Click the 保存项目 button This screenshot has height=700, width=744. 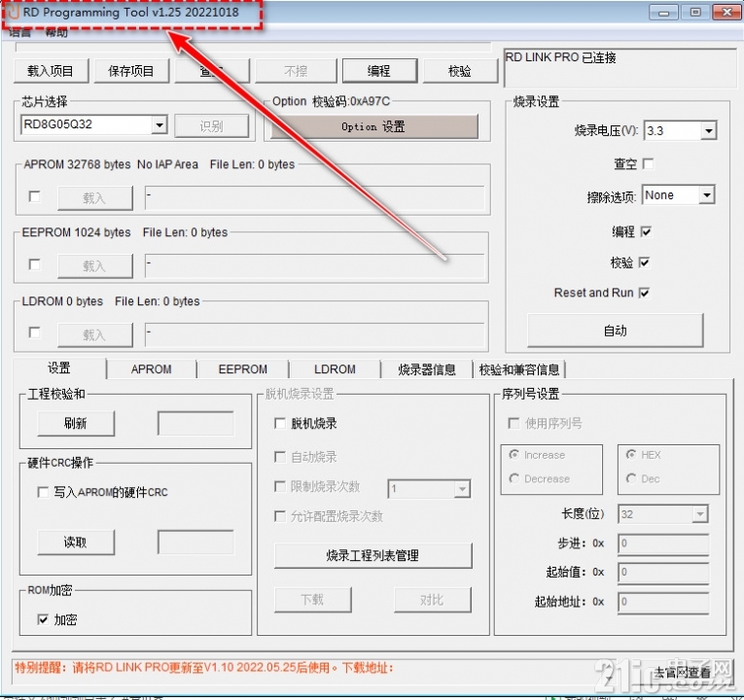pos(131,71)
